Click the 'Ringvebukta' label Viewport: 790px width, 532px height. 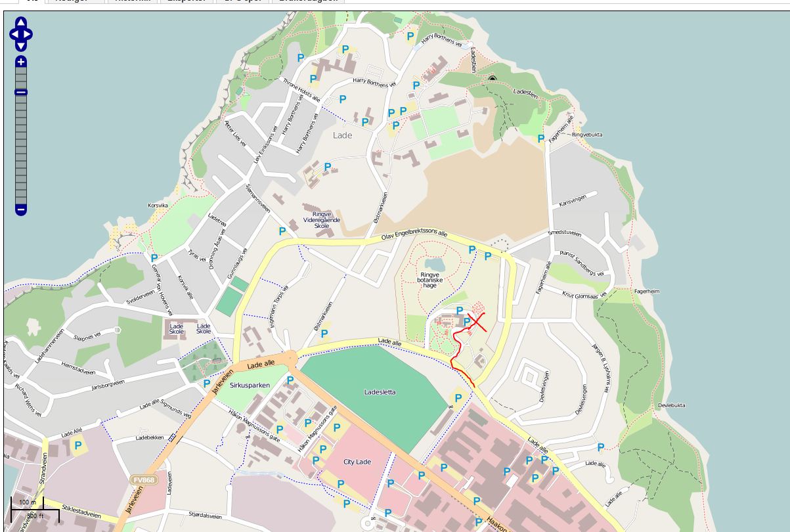(x=587, y=135)
